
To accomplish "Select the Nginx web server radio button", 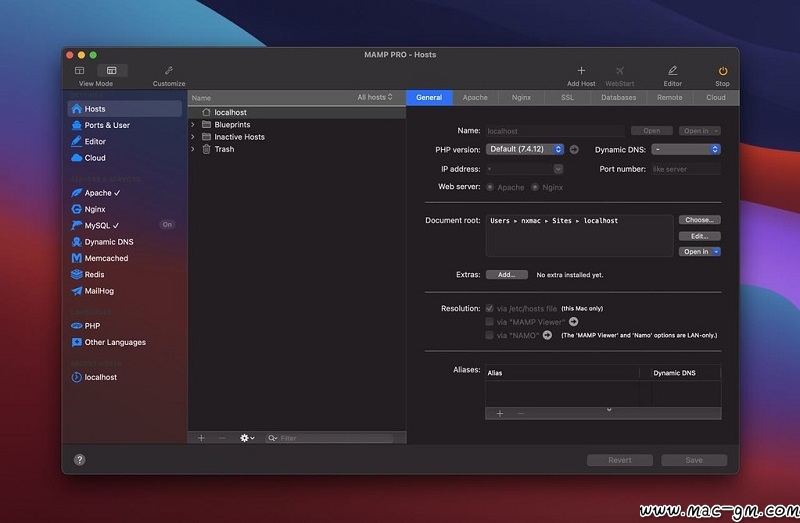I will point(535,187).
